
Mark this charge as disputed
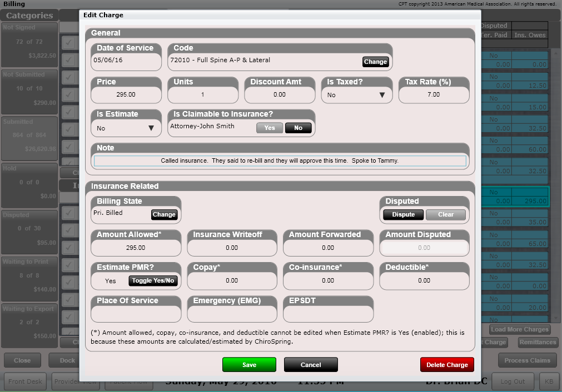point(402,214)
